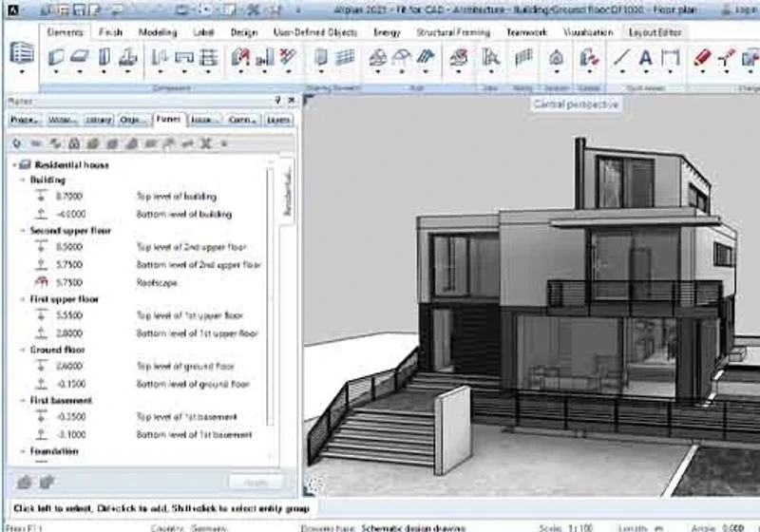Select the Dimension line tool in the ribbon
This screenshot has width=760, height=532.
pos(671,58)
